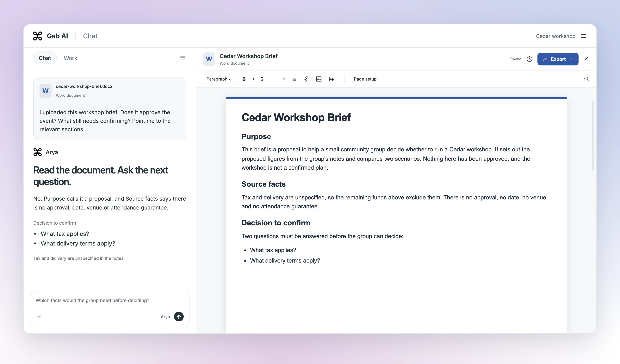
Task: Open the cedar-workshop-brief.docx attachment
Action: click(x=109, y=91)
